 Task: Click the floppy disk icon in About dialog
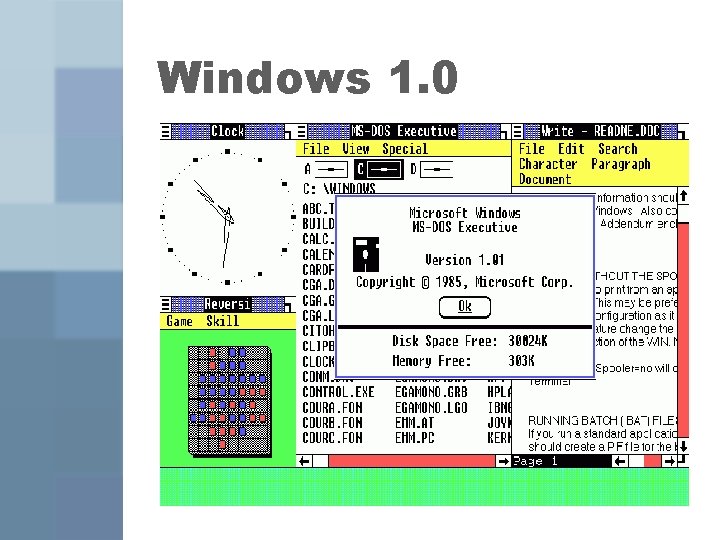[x=366, y=254]
